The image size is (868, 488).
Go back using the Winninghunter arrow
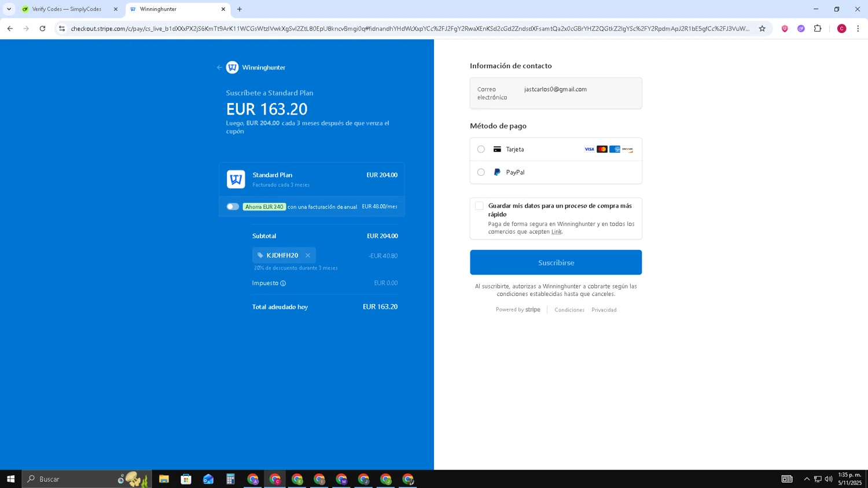219,68
